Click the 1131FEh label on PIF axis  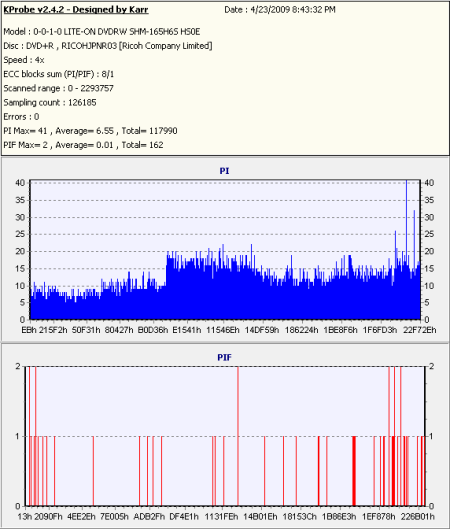pos(221,517)
